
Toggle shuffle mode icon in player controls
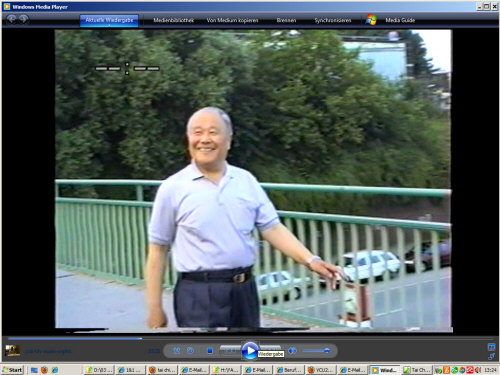[177, 351]
